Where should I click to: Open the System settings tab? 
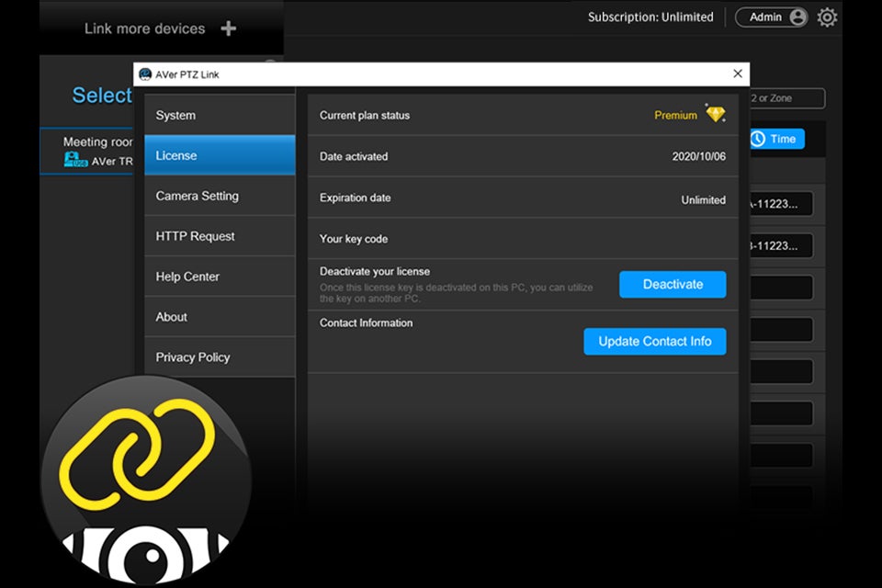220,115
